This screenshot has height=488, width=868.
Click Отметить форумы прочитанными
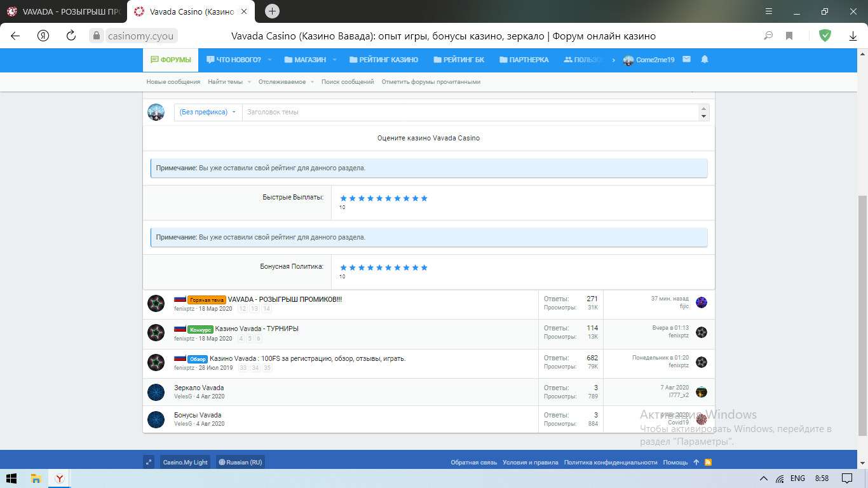click(x=431, y=82)
